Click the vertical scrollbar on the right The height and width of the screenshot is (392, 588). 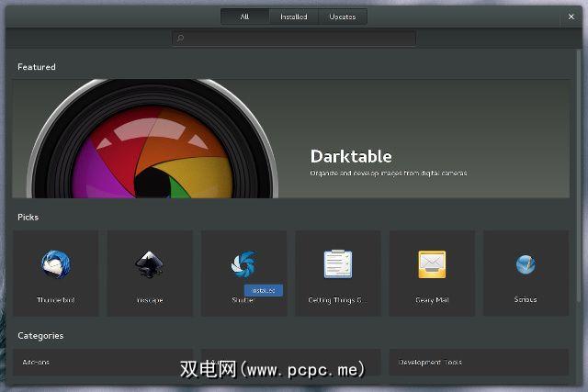[579, 176]
